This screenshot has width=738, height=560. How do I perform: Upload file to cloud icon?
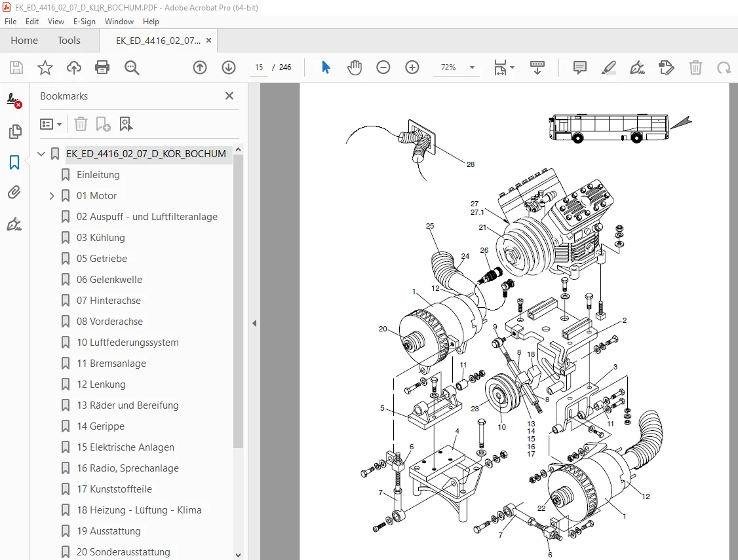[74, 67]
